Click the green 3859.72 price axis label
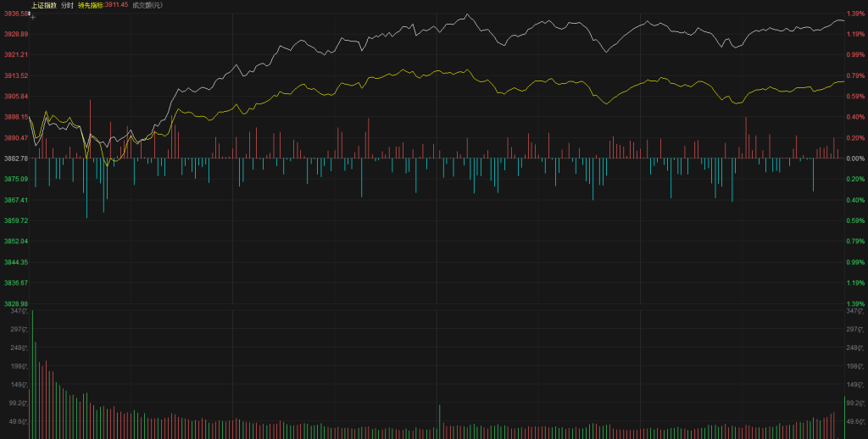The image size is (868, 439). click(x=16, y=220)
